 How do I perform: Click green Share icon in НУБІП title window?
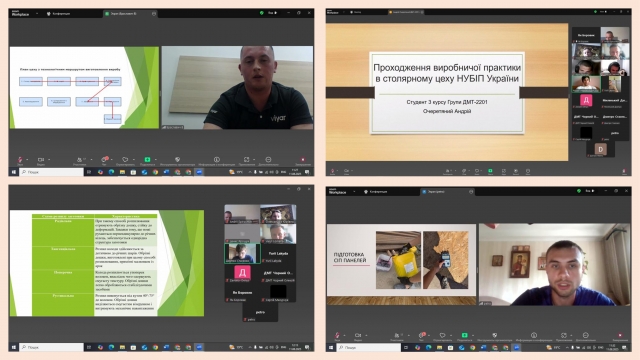point(490,171)
